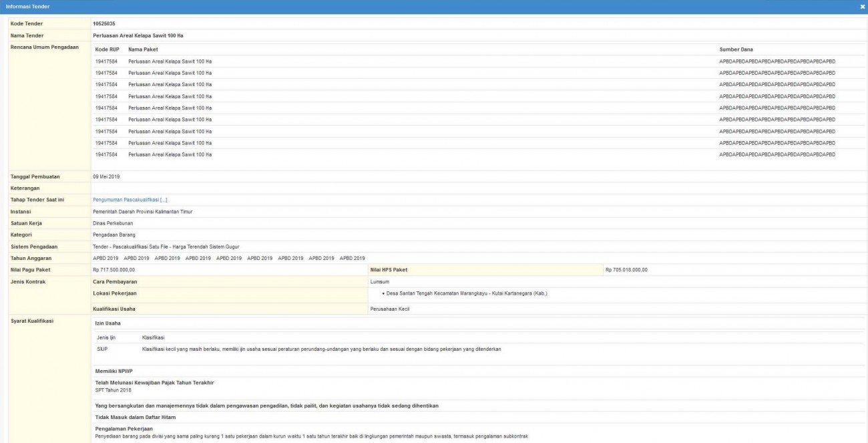Click the Perusahaan Kecil qualification value

pyautogui.click(x=389, y=309)
